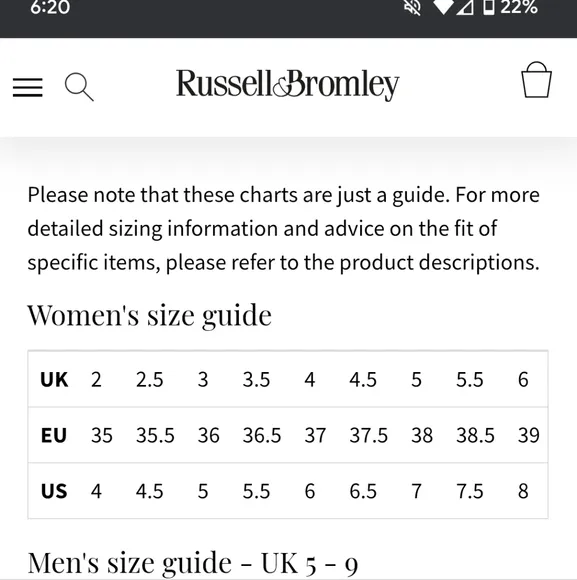Click the UK row label

tap(54, 380)
